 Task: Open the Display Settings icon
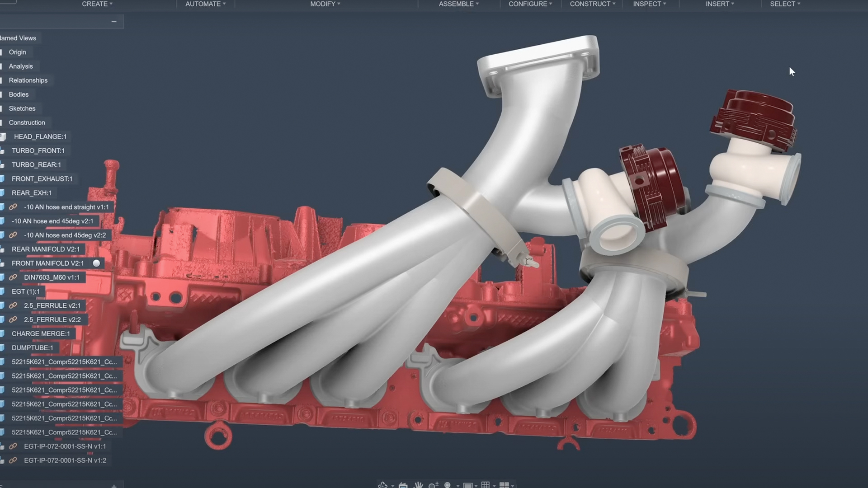tap(468, 486)
